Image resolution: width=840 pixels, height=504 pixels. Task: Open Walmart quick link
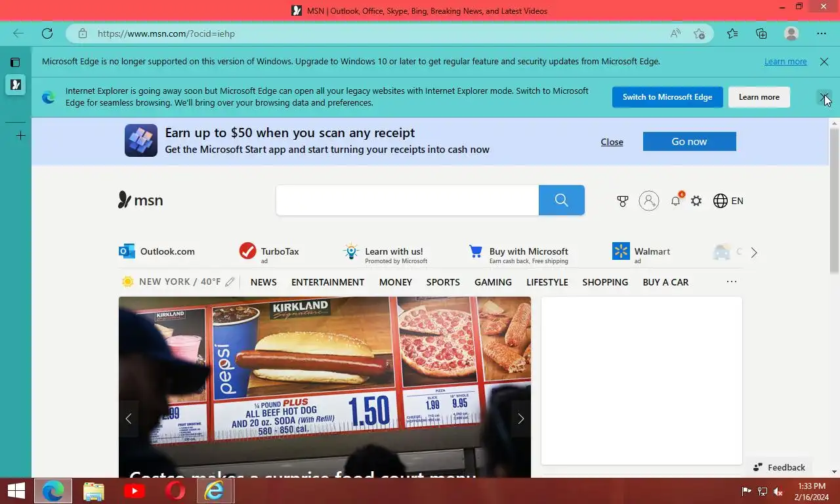tap(641, 253)
